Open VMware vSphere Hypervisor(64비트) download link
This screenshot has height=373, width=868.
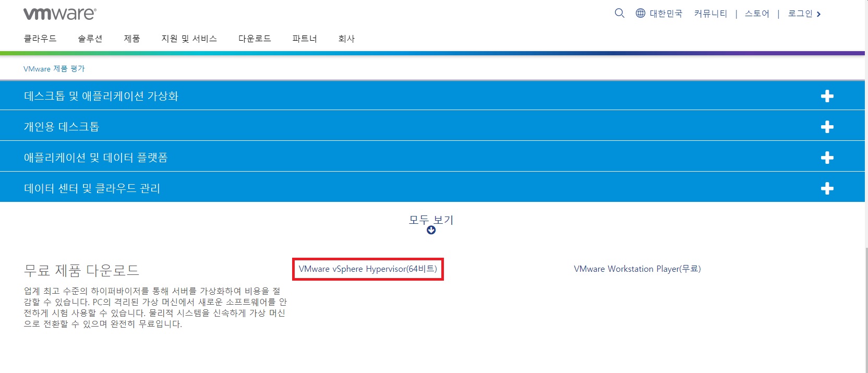click(368, 269)
